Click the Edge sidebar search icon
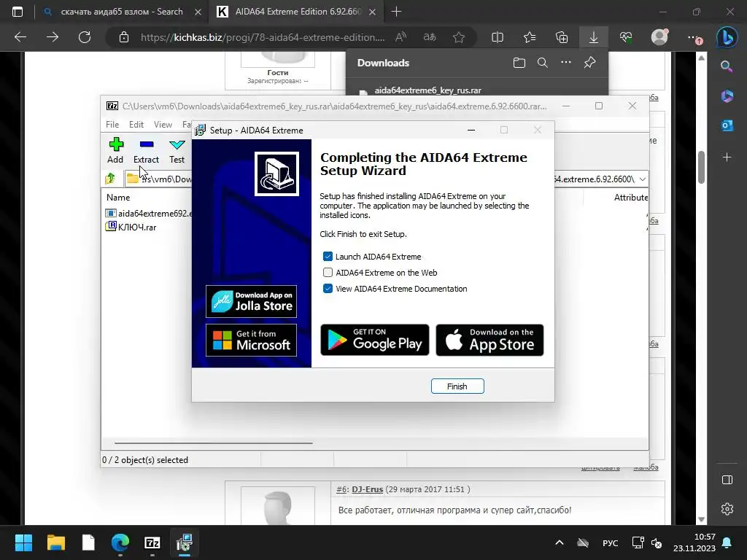Screen dimensions: 747x560 click(x=727, y=66)
